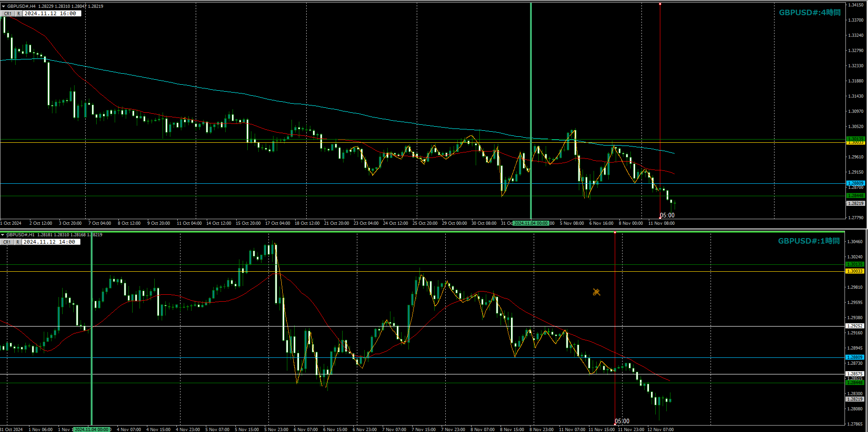The image size is (868, 432).
Task: Click the R button on the H1 chart
Action: [x=18, y=242]
